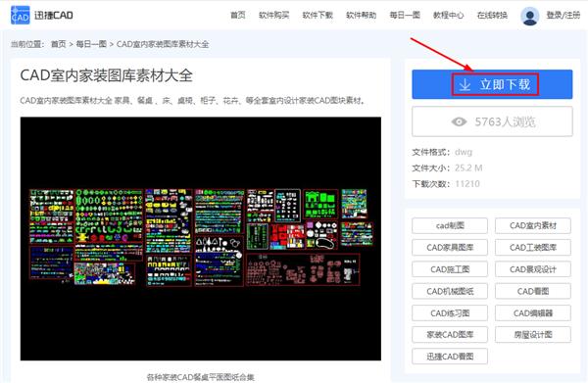Click the 迅捷CAD logo icon
This screenshot has width=588, height=383.
coord(21,15)
